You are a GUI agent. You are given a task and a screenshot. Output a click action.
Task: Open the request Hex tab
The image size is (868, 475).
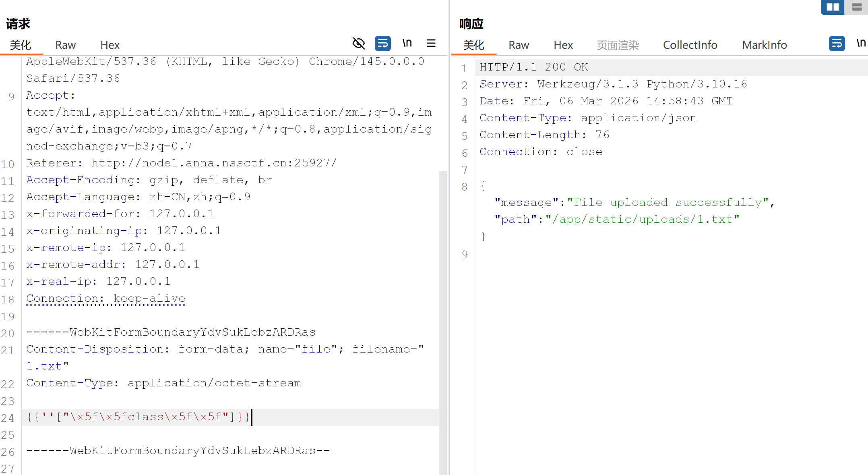point(110,45)
